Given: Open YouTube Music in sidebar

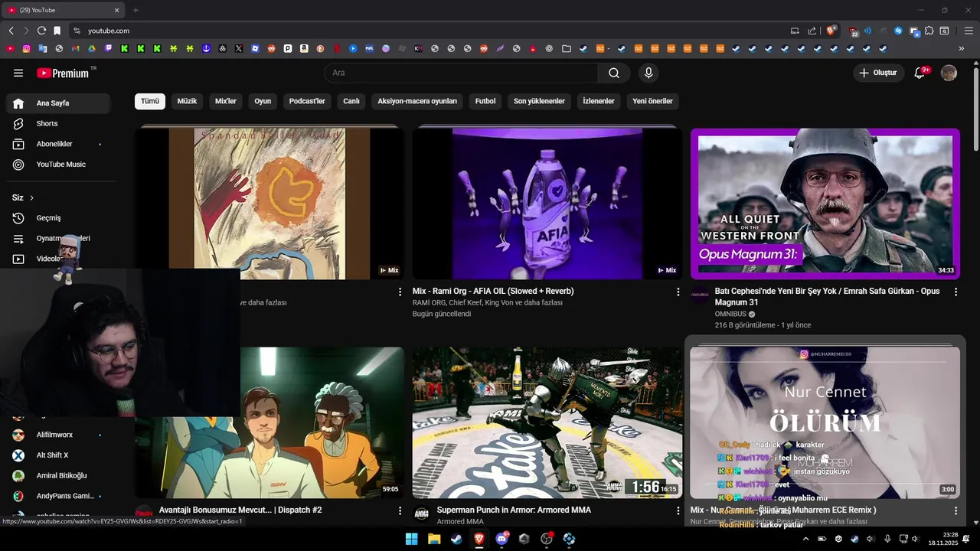Looking at the screenshot, I should 60,165.
